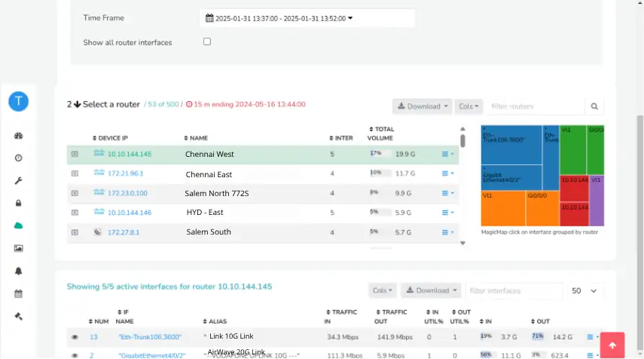The width and height of the screenshot is (644, 359).
Task: Toggle eye visibility for Eth-Trunk106.3600 interface
Action: [x=75, y=337]
